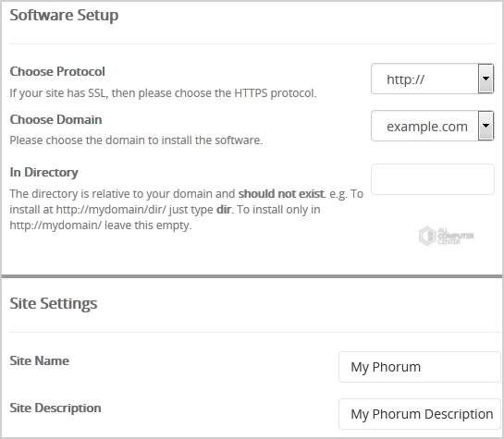The height and width of the screenshot is (439, 504).
Task: Click the Software Setup heading
Action: click(64, 16)
